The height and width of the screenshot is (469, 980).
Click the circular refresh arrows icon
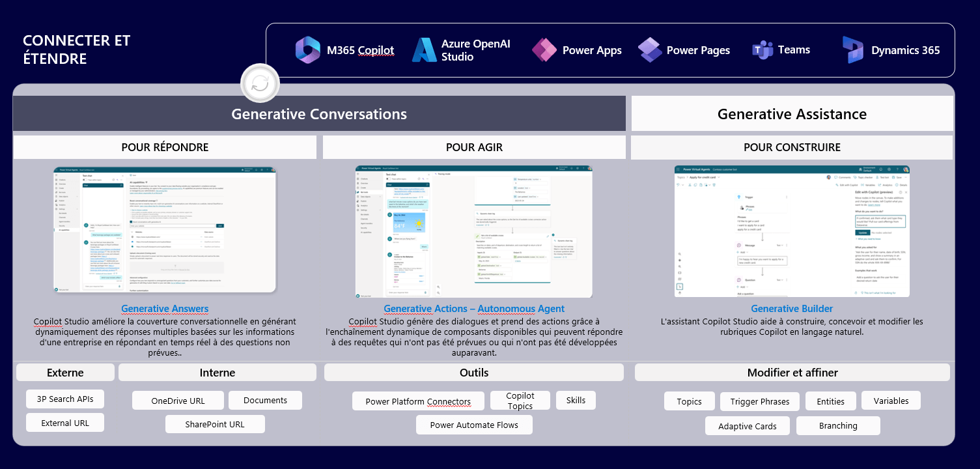coord(260,83)
